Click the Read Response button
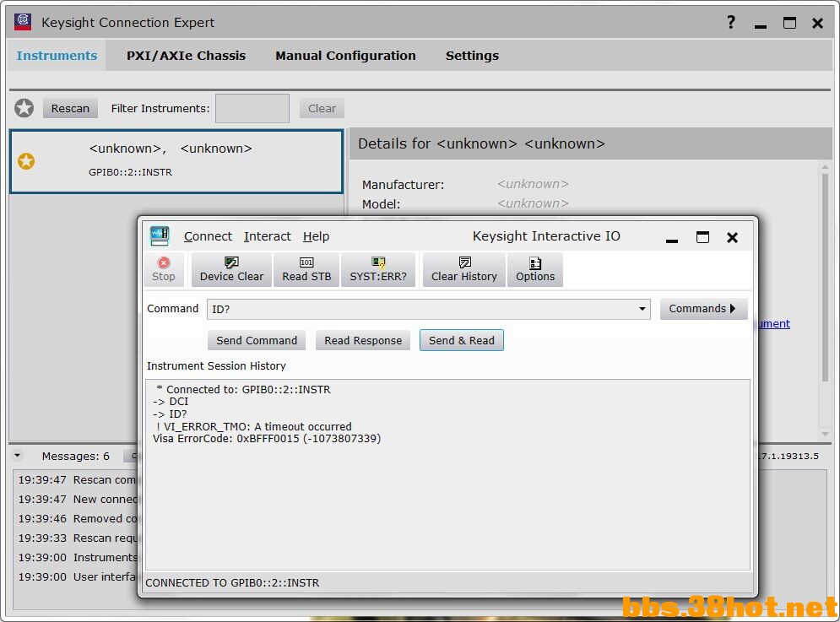Viewport: 840px width, 622px height. [363, 340]
